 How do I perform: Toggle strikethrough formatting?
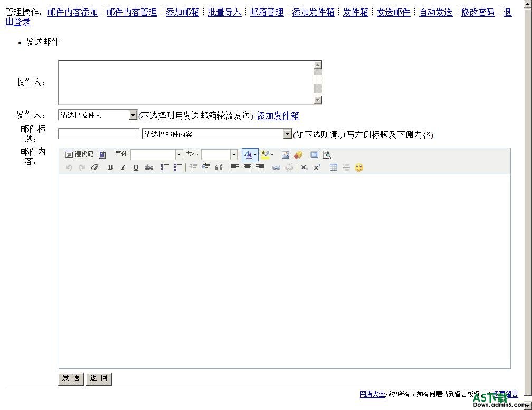[x=149, y=167]
